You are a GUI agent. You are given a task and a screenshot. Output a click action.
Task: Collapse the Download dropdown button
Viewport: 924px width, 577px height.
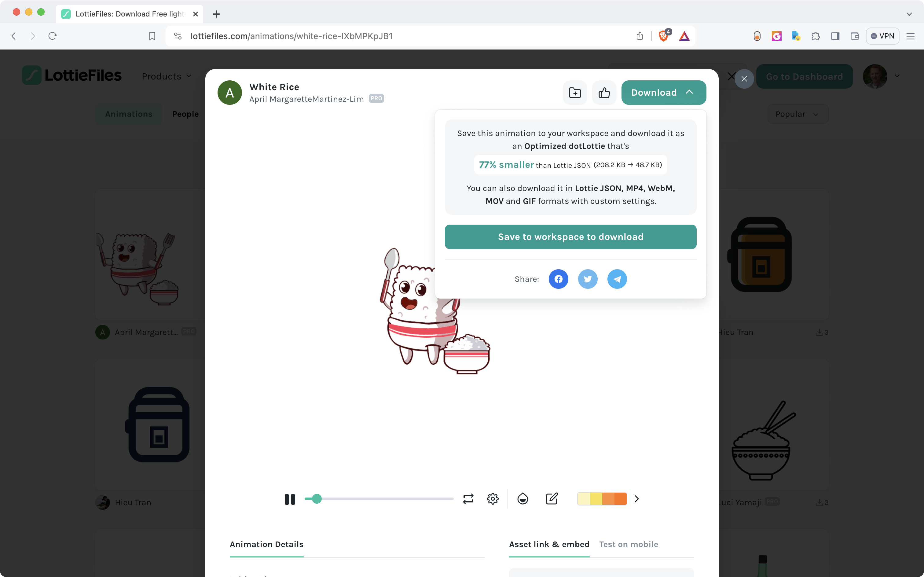tap(663, 93)
